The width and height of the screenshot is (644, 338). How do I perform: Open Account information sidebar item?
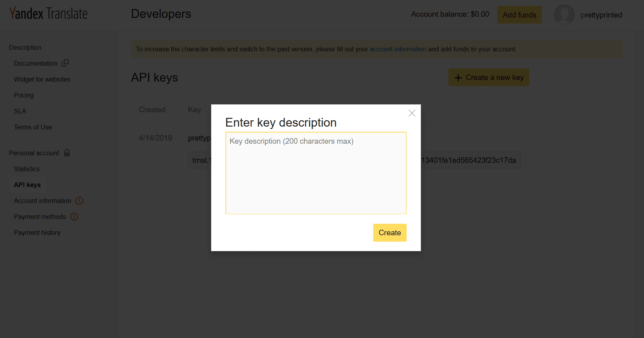point(42,201)
